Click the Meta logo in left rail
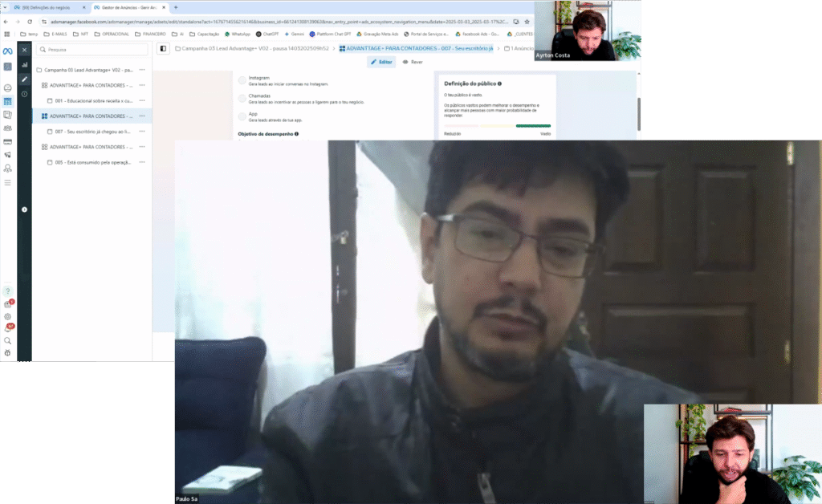Viewport: 822px width, 504px height. click(7, 51)
